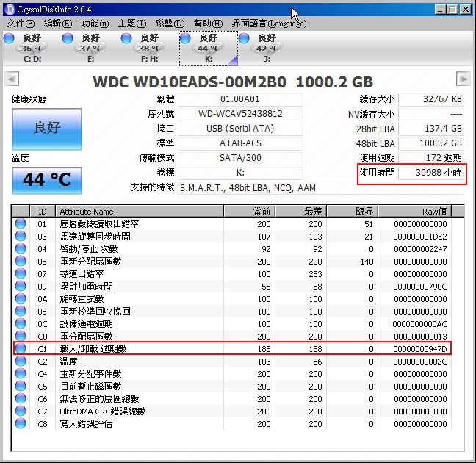
Task: Click serial number field WD-WCAV52438812
Action: [239, 114]
